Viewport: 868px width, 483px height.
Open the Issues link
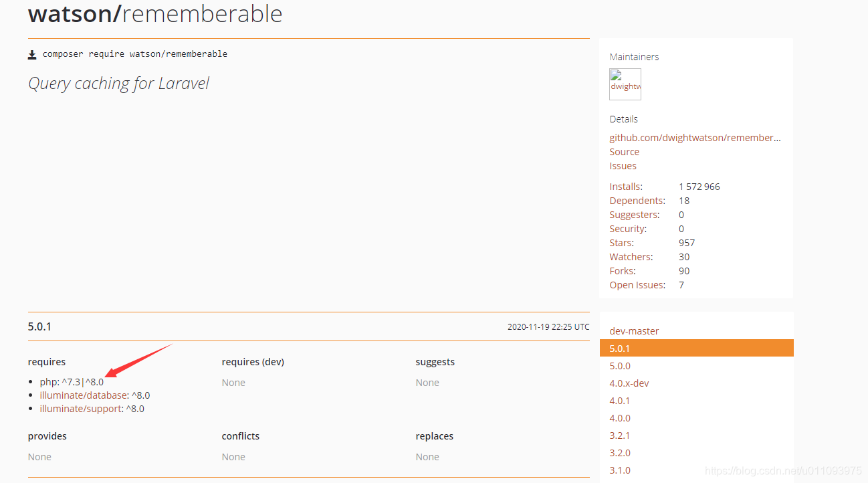coord(623,166)
